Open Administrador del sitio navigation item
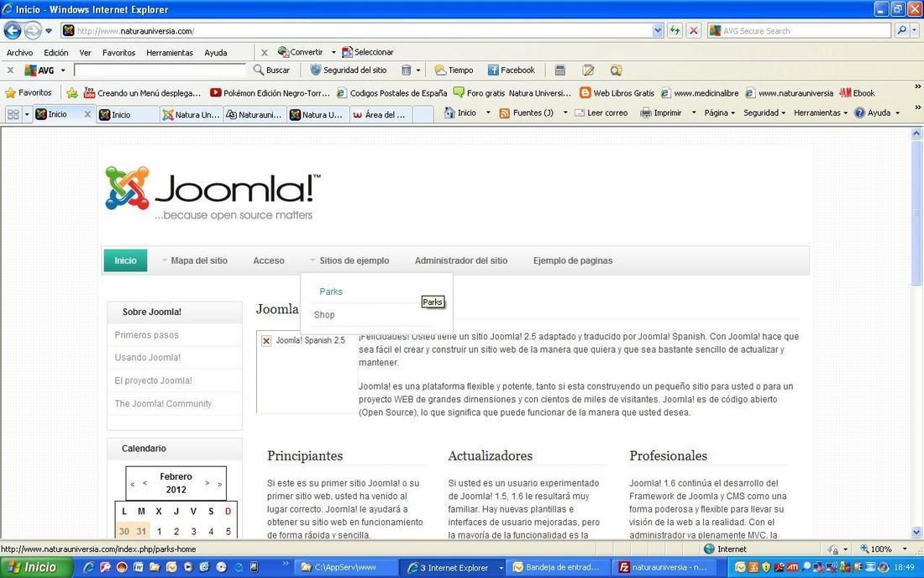This screenshot has height=578, width=924. tap(461, 260)
